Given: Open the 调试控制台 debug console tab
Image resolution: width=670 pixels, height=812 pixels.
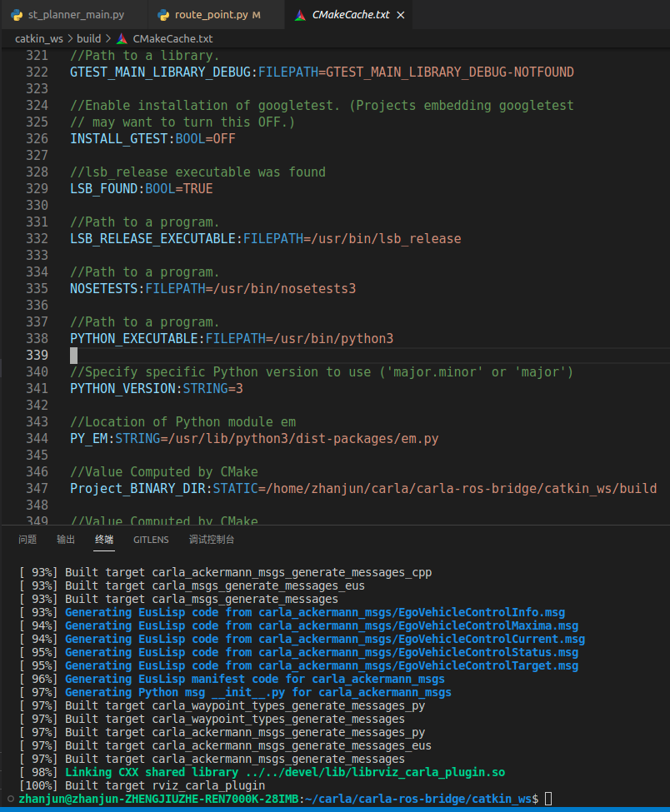Looking at the screenshot, I should tap(212, 540).
